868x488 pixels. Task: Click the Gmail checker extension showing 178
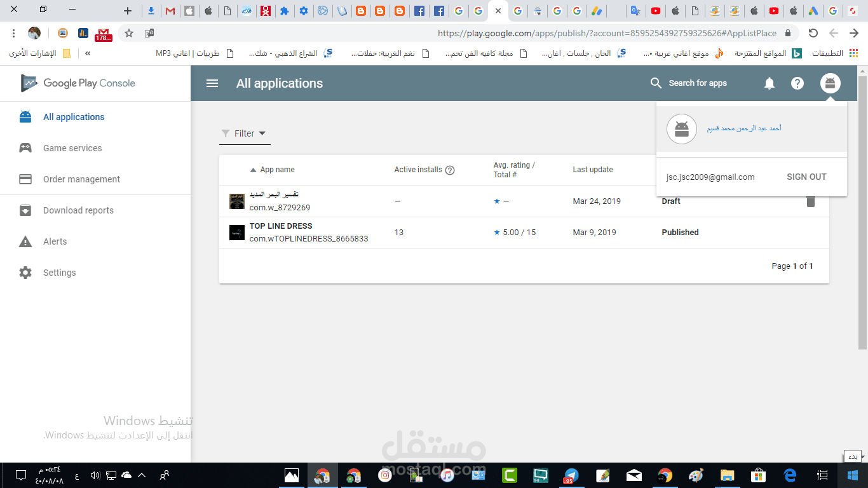pyautogui.click(x=103, y=34)
